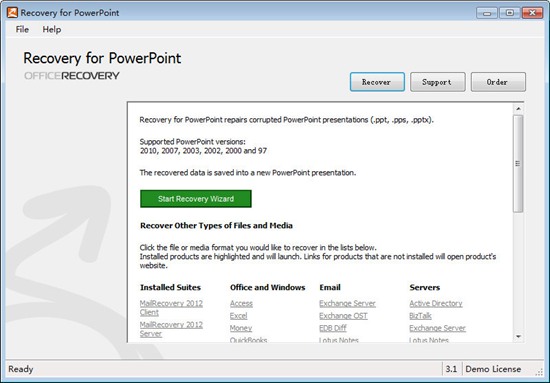Click the Installed Suites heading
550x383 pixels.
pyautogui.click(x=170, y=287)
